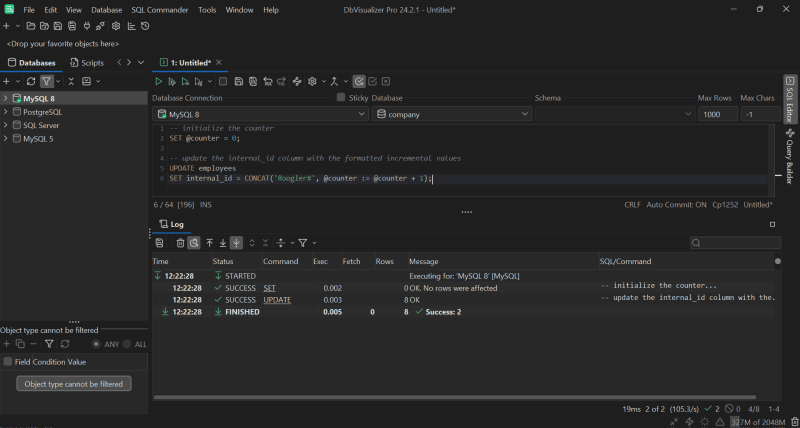Viewport: 800px width, 428px height.
Task: Click the UPDATE command link in log
Action: [277, 299]
